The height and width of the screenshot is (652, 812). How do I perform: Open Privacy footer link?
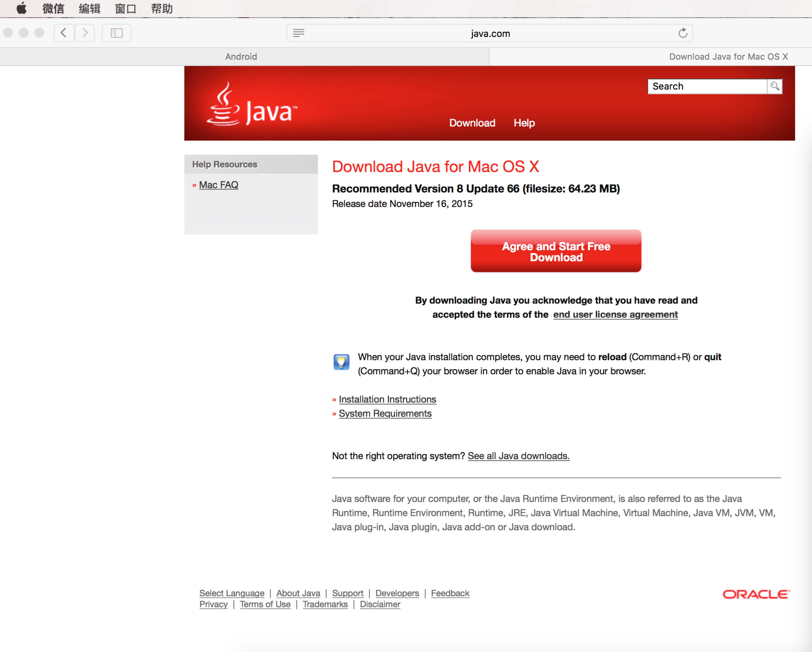(214, 604)
